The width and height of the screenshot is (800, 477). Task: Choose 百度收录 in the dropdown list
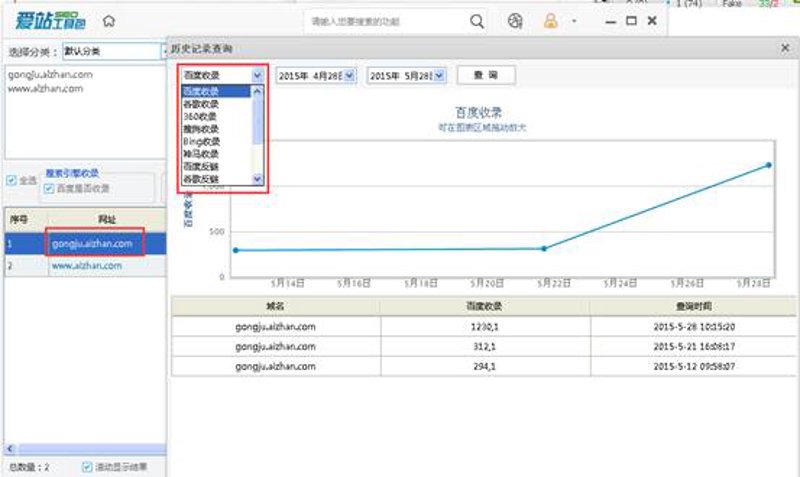[x=216, y=91]
